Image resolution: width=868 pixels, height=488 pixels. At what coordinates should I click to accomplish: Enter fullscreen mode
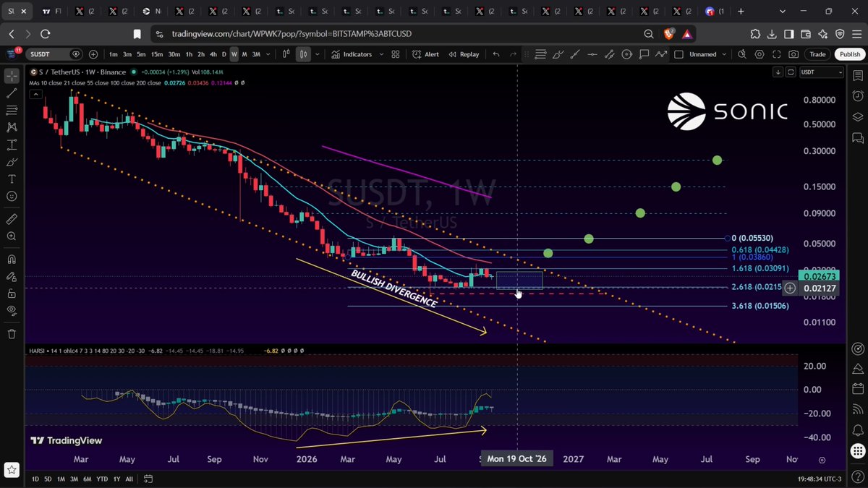click(777, 54)
